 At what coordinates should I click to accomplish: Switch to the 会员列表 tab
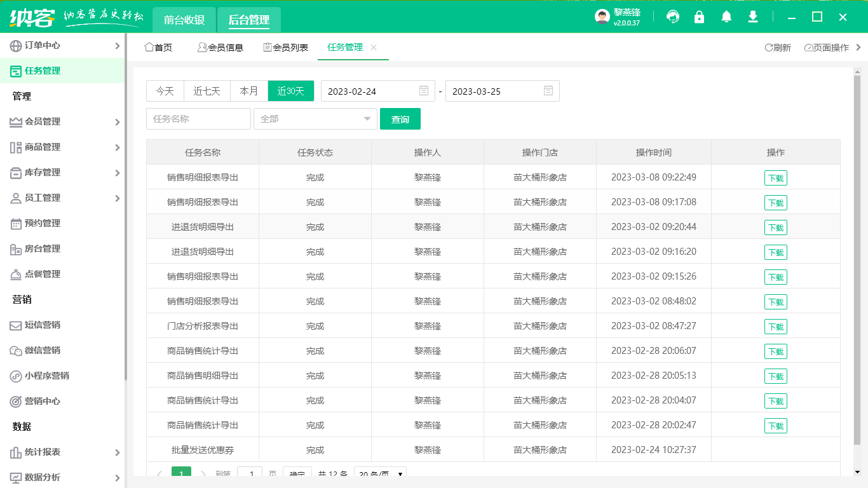pos(285,47)
